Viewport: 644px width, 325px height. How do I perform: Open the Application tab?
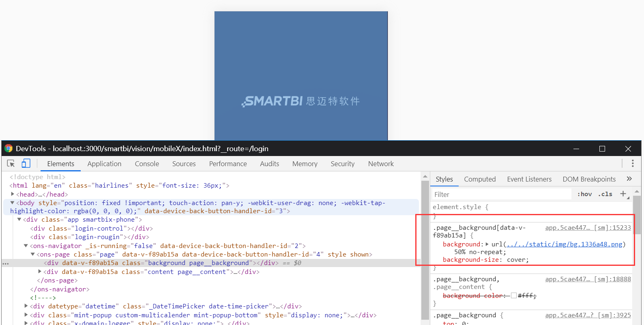point(104,164)
